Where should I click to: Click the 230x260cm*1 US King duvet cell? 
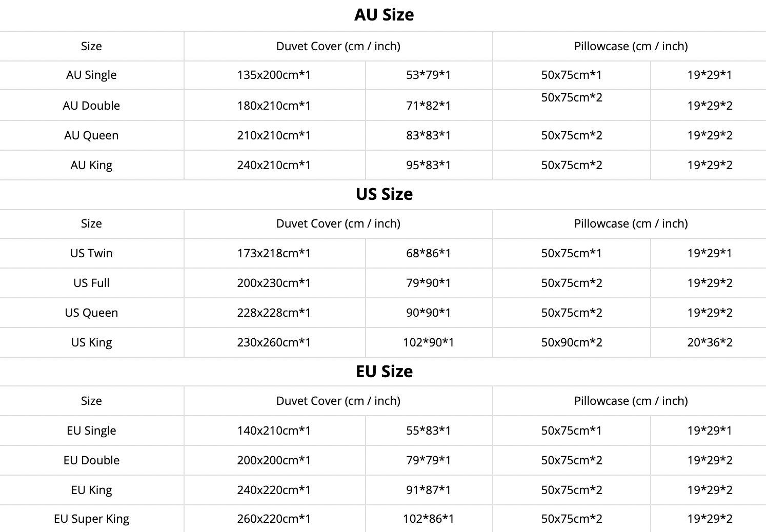click(274, 342)
